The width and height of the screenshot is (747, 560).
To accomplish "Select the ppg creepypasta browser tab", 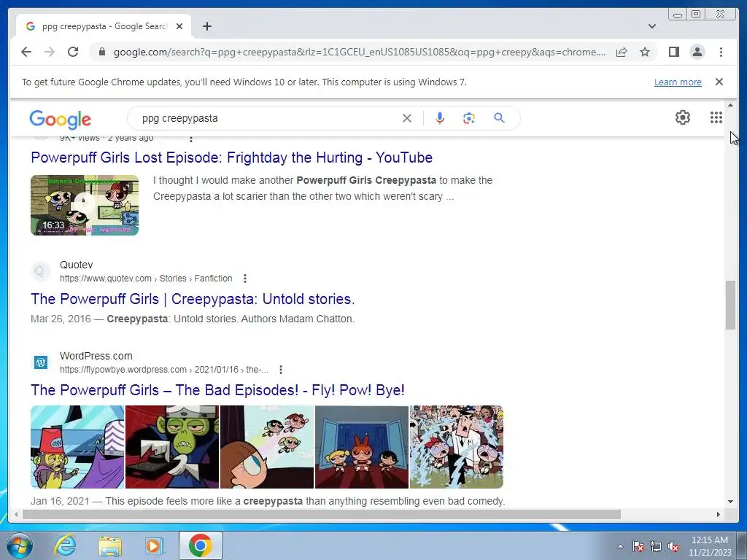I will pyautogui.click(x=104, y=26).
